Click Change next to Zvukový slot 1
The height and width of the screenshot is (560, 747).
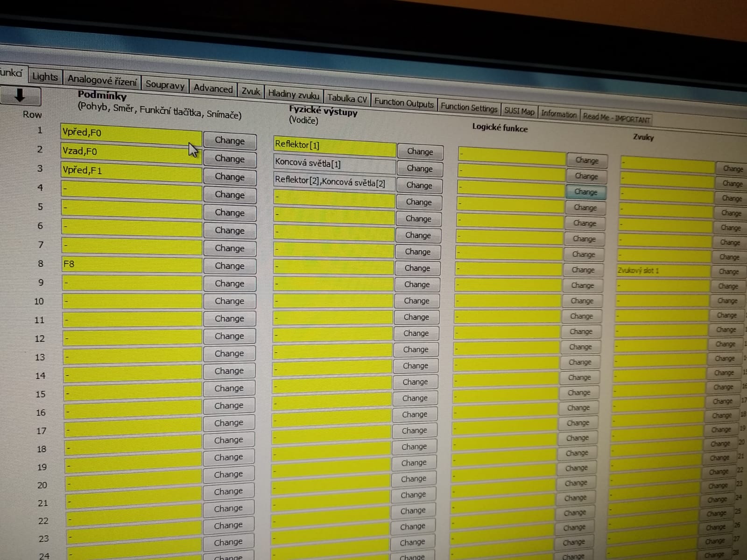(728, 272)
